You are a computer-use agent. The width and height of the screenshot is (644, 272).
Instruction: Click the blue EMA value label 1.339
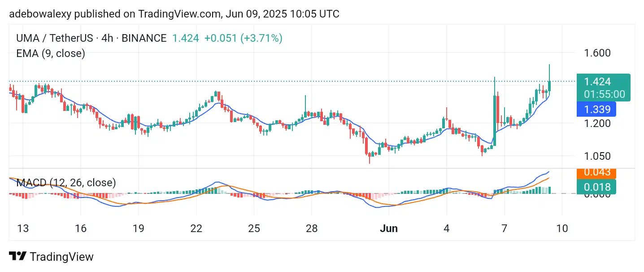[x=597, y=110]
